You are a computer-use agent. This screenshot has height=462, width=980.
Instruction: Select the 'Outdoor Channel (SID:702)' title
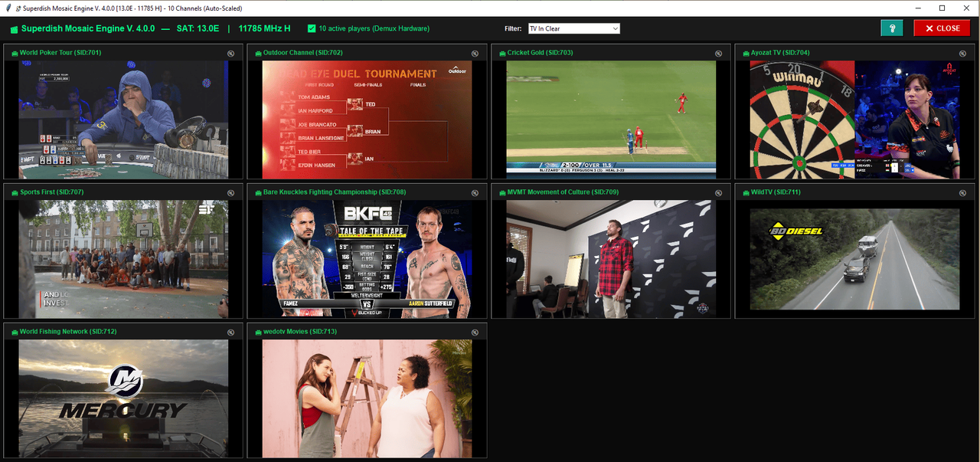point(303,53)
